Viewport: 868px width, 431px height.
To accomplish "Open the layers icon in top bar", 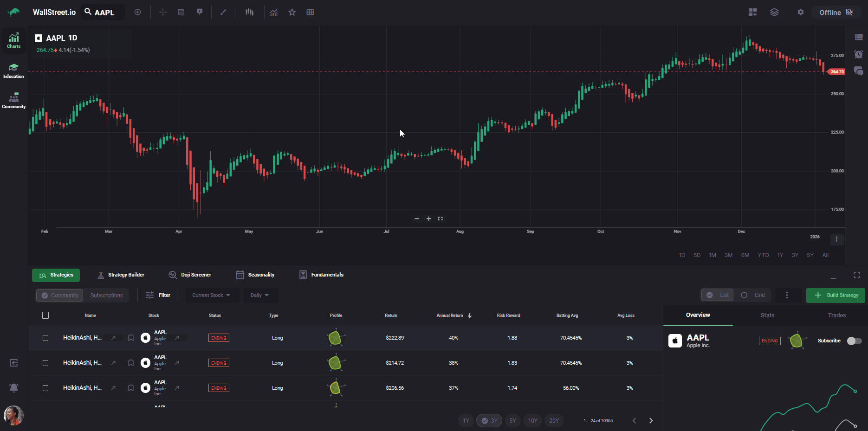I will click(774, 12).
